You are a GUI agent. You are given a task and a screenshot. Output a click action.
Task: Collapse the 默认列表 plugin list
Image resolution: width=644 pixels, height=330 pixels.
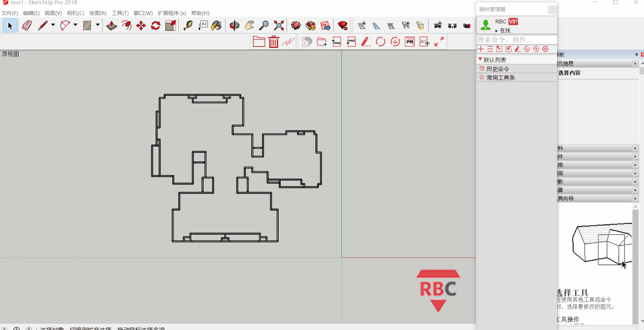(x=480, y=59)
